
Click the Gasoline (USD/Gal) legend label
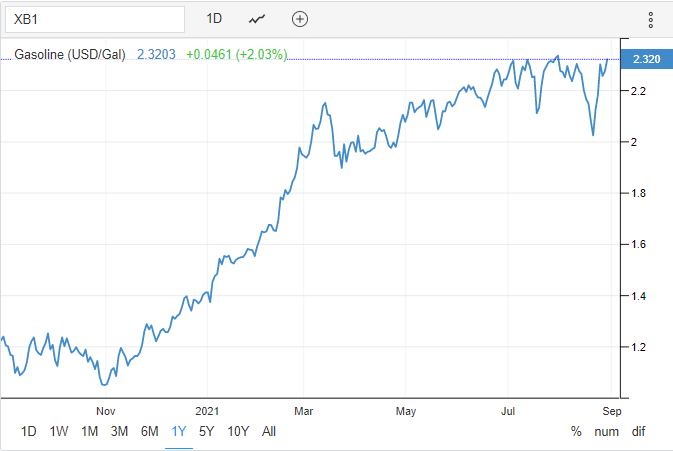point(69,54)
